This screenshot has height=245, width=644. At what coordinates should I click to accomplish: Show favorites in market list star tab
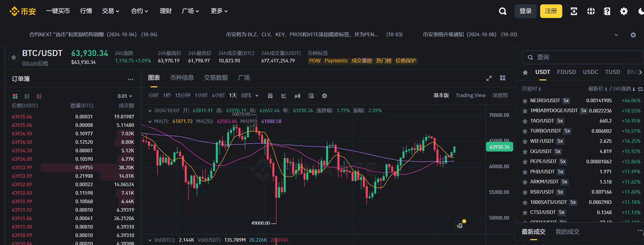point(525,72)
